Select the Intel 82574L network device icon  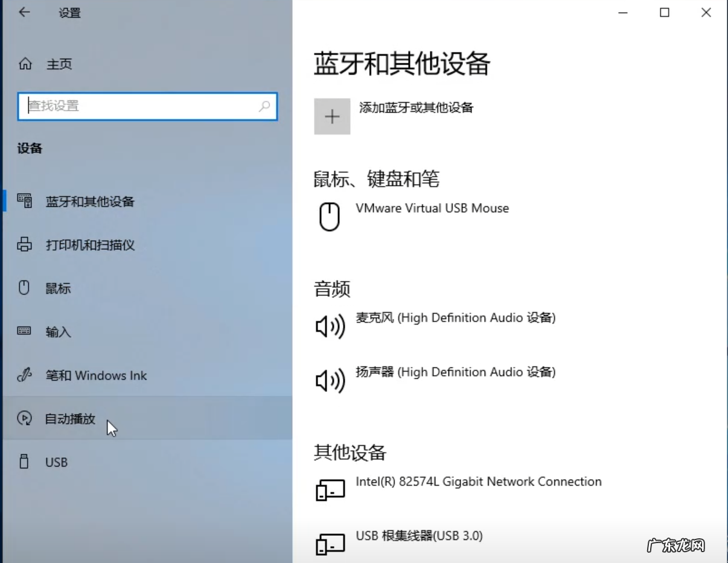click(330, 489)
